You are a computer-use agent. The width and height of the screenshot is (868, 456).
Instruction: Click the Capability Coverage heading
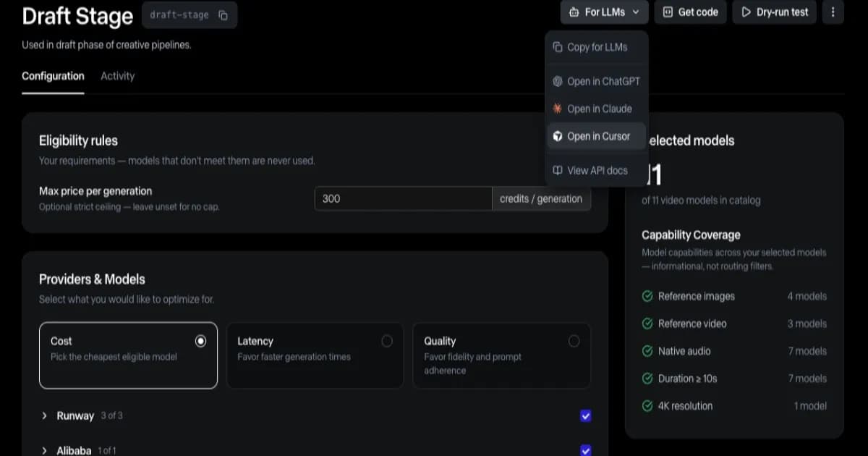(x=691, y=235)
